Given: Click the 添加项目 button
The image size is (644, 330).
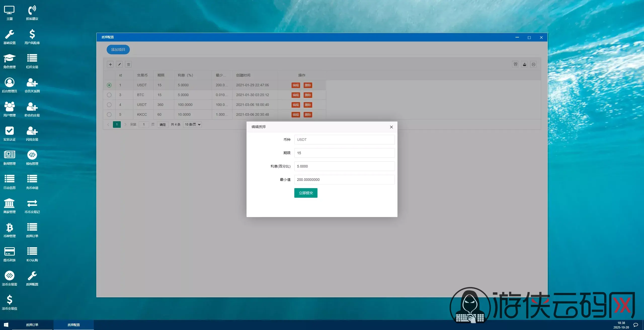Looking at the screenshot, I should pyautogui.click(x=118, y=50).
